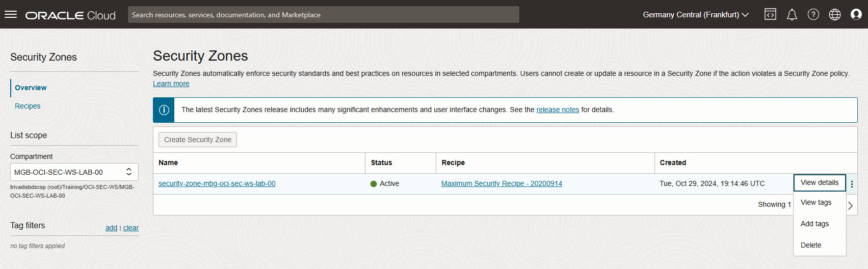This screenshot has height=269, width=868.
Task: Open security-zone-mbg-oci-sec-ws-lab-00 link
Action: [x=217, y=183]
